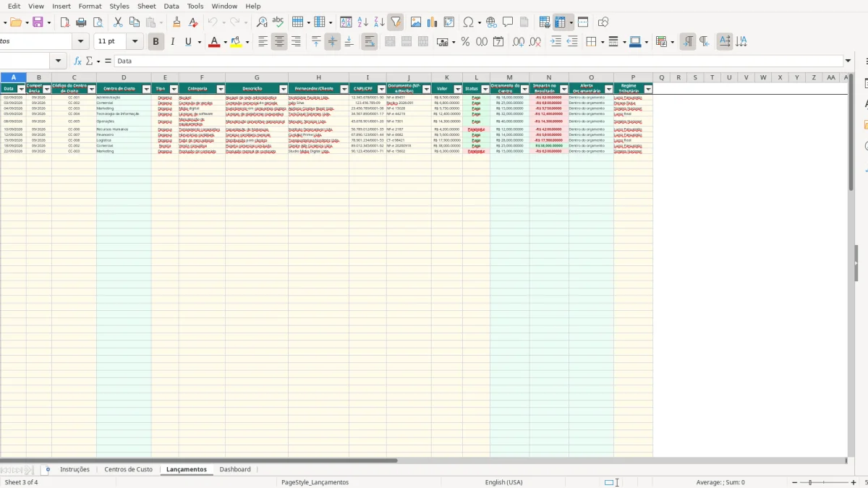This screenshot has width=868, height=488.
Task: Export directly as PDF
Action: pos(64,22)
